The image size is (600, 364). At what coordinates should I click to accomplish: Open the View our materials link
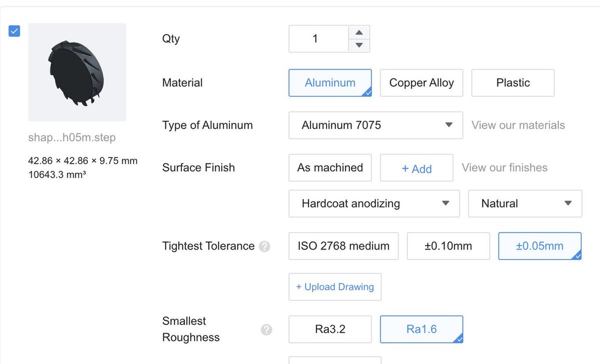click(x=518, y=125)
